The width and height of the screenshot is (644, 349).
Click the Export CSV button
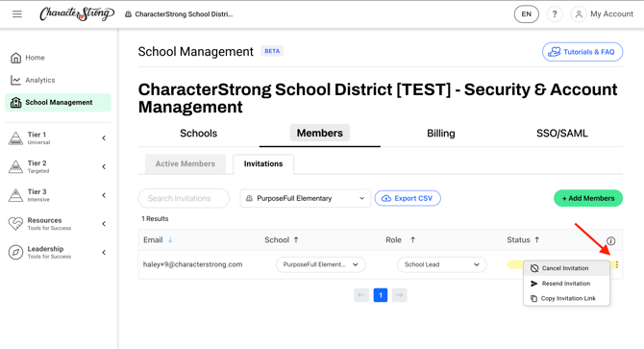(x=408, y=198)
